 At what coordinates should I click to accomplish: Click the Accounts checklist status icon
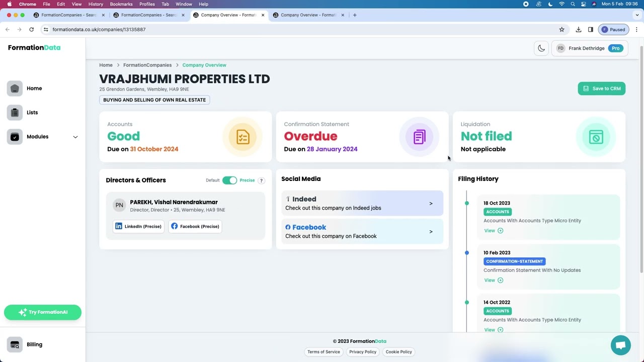243,137
